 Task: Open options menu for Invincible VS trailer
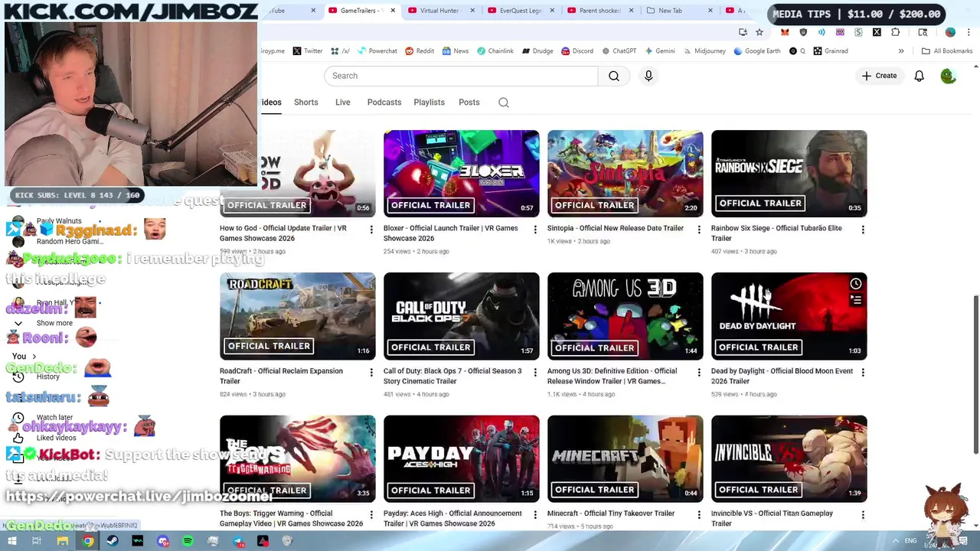pos(863,515)
